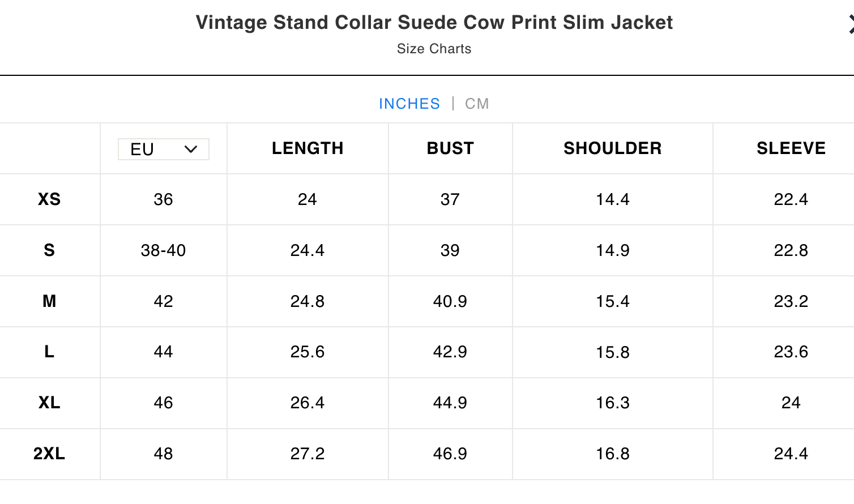Screen dimensions: 854x504
Task: Open the EU region size dropdown
Action: pos(163,150)
